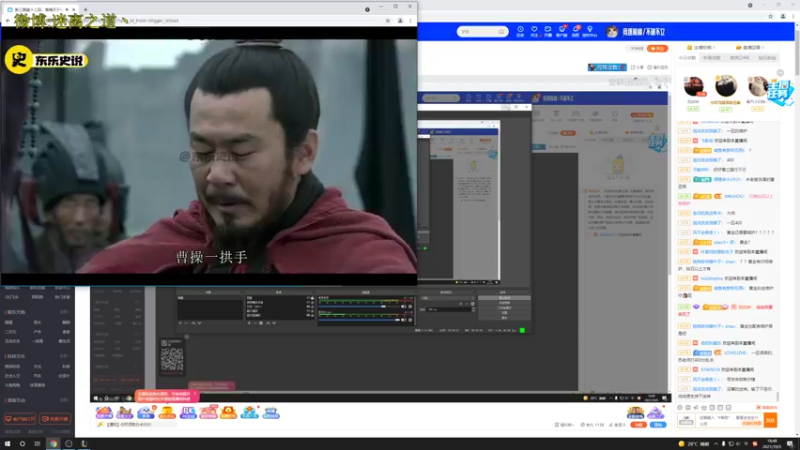Click the Chrome icon on the taskbar
The width and height of the screenshot is (800, 450).
point(53,443)
